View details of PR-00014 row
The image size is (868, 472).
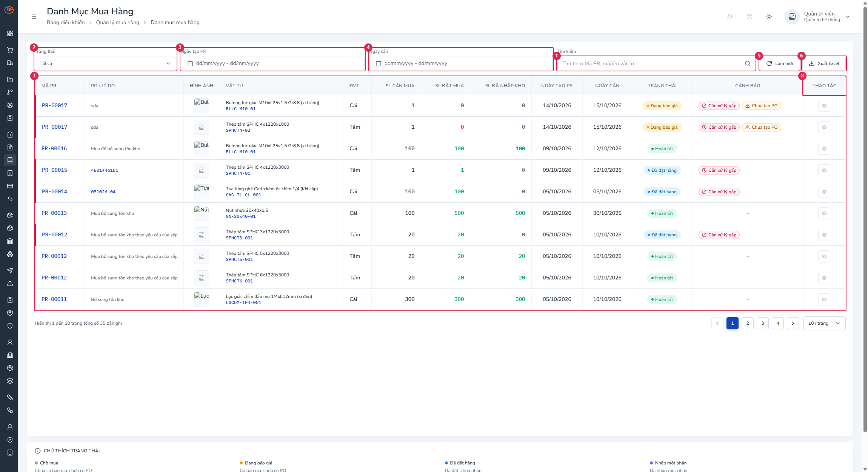click(x=824, y=192)
